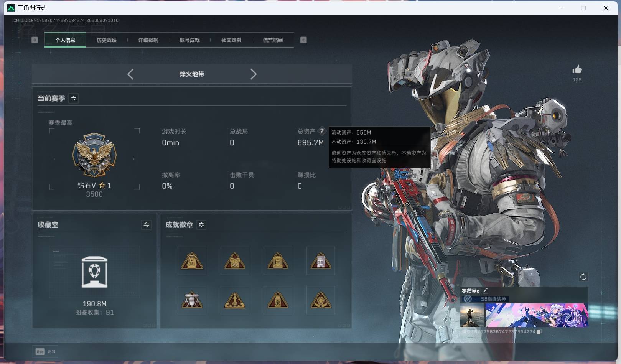
Task: Click the rotate character model icon
Action: coord(583,277)
